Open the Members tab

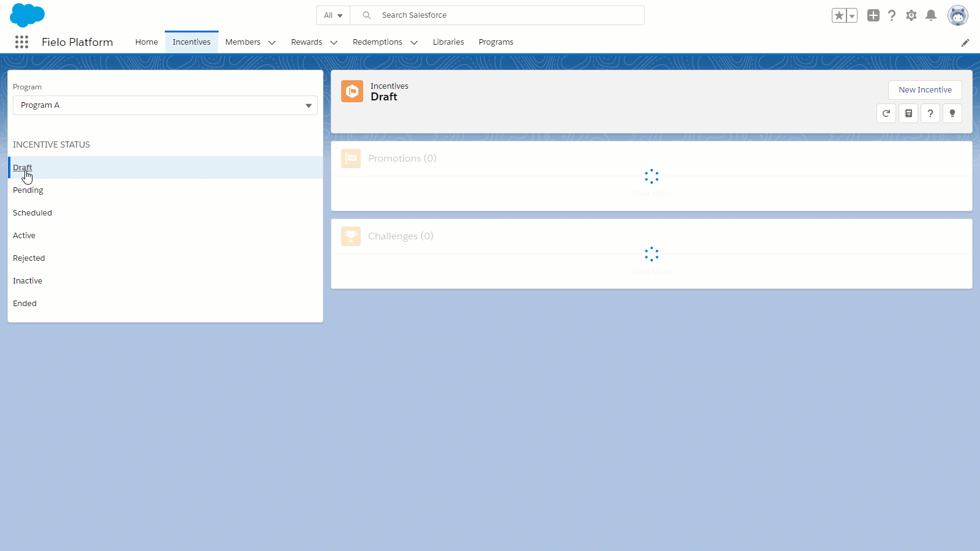point(243,42)
